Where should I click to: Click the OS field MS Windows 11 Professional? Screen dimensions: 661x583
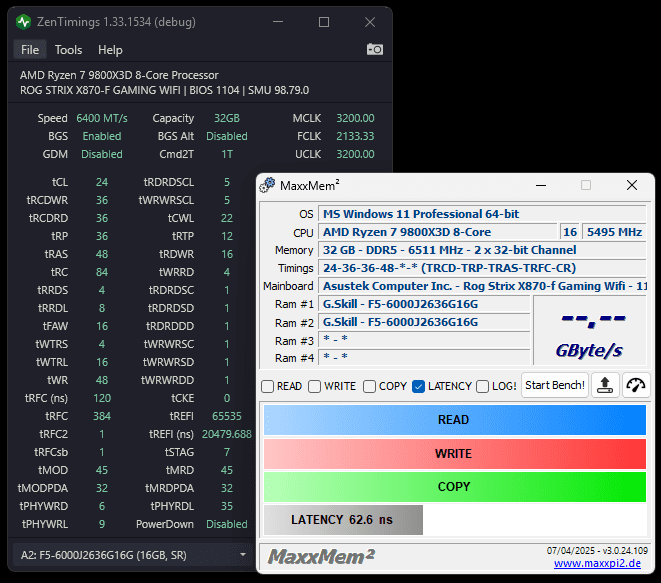pyautogui.click(x=482, y=214)
